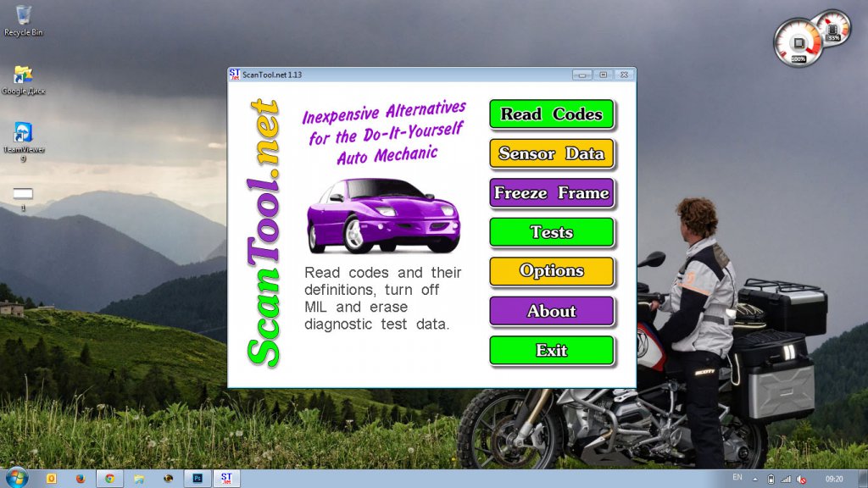Click the large CPU meter gadget
The height and width of the screenshot is (488, 868).
pos(797,43)
